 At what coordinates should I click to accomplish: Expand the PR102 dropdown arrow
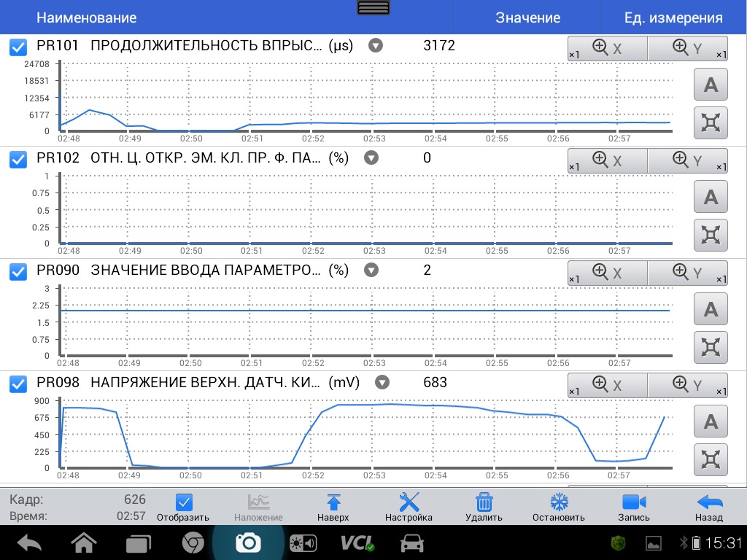[371, 158]
